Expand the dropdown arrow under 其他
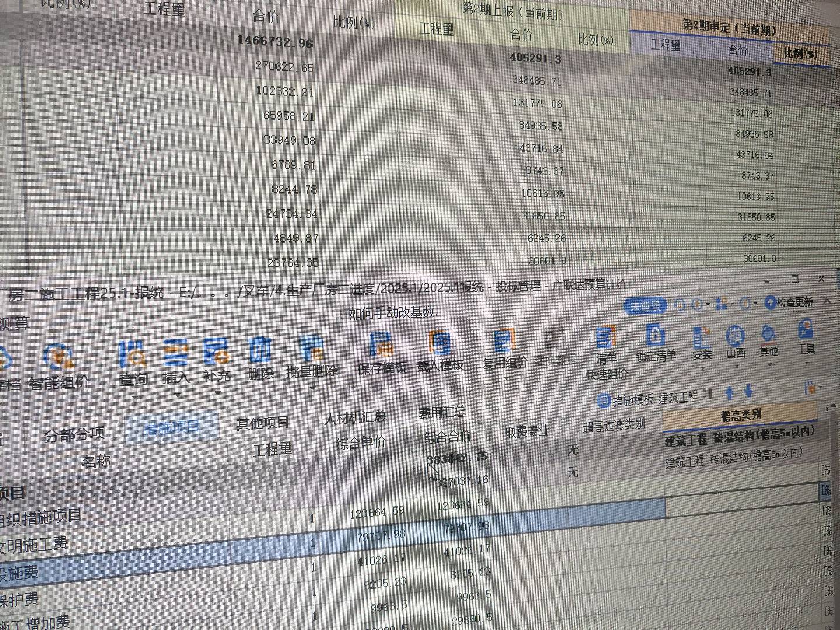Viewport: 840px width, 630px height. point(769,365)
